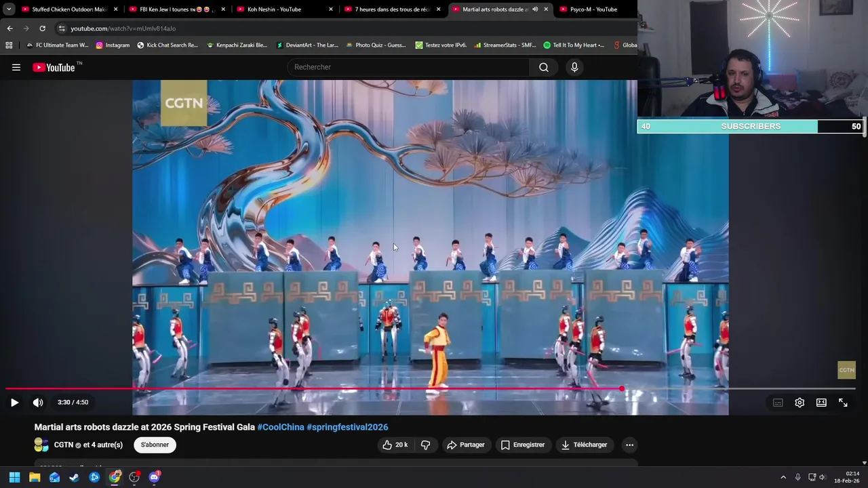Toggle subtitles in the video player

click(x=778, y=403)
